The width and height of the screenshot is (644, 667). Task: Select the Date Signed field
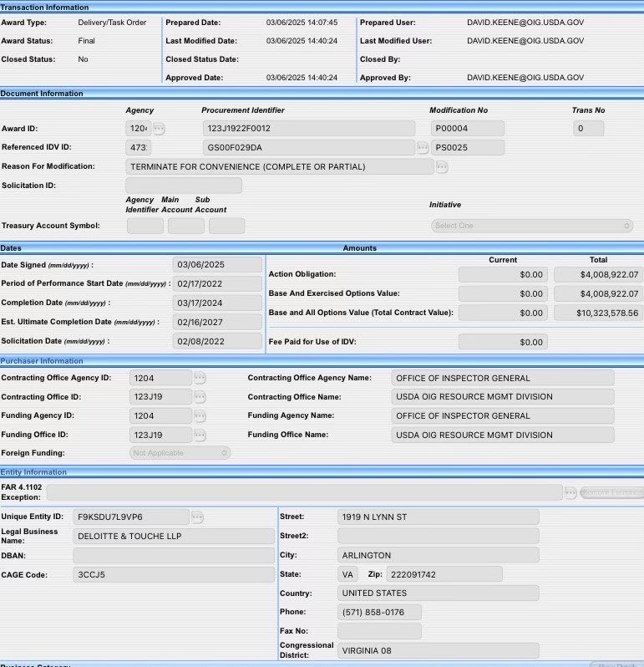[216, 264]
